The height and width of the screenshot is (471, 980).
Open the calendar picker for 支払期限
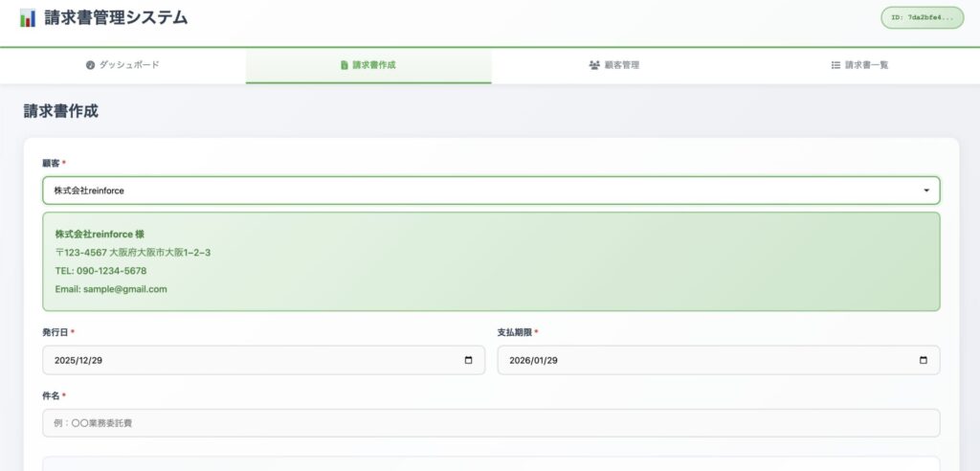[923, 360]
